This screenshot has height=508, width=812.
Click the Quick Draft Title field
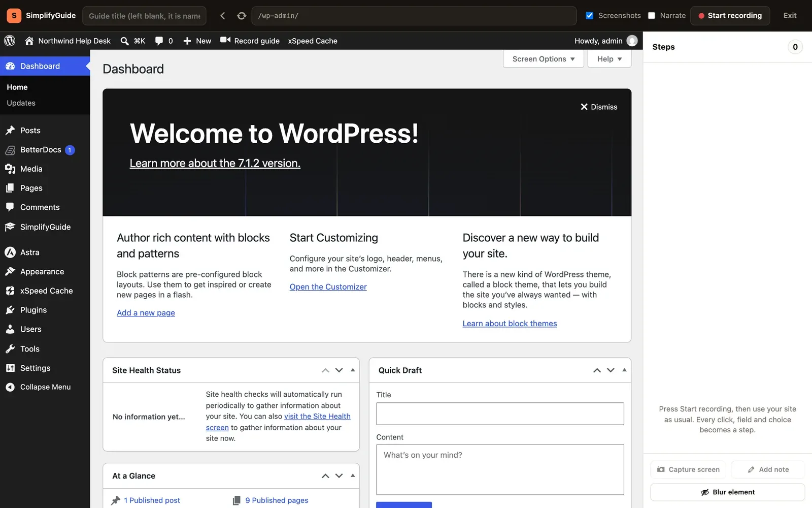pos(500,414)
